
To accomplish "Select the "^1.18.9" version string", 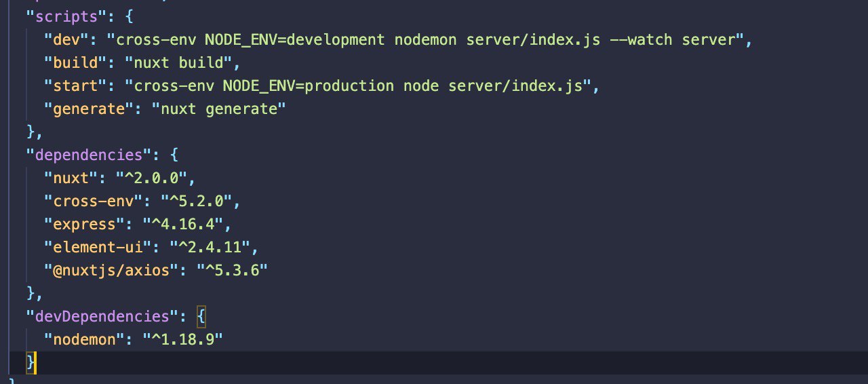I will pos(183,340).
